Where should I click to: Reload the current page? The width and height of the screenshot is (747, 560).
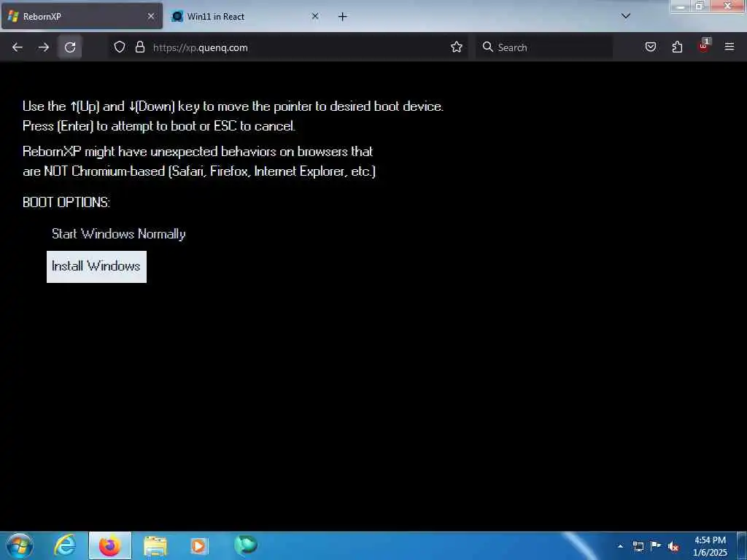tap(70, 47)
